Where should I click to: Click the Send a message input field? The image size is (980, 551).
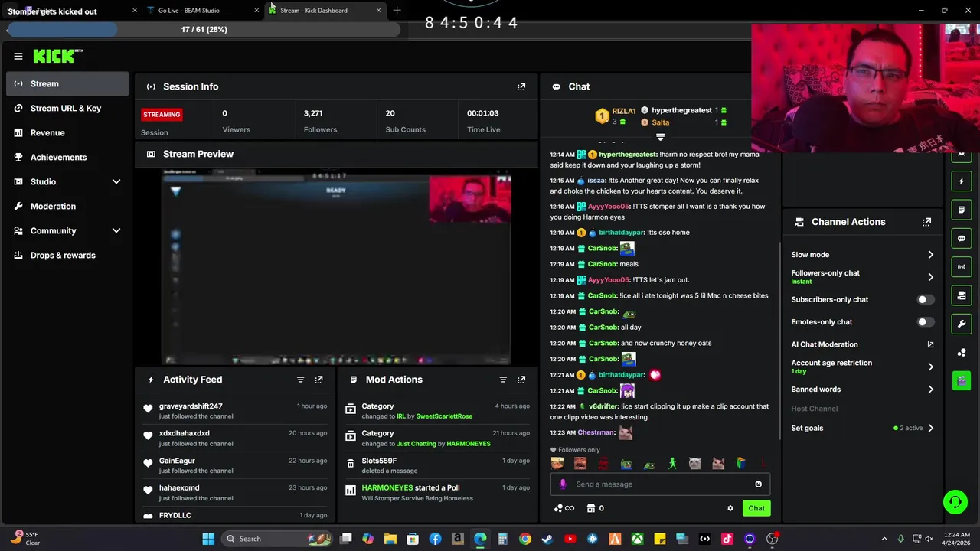pos(660,484)
